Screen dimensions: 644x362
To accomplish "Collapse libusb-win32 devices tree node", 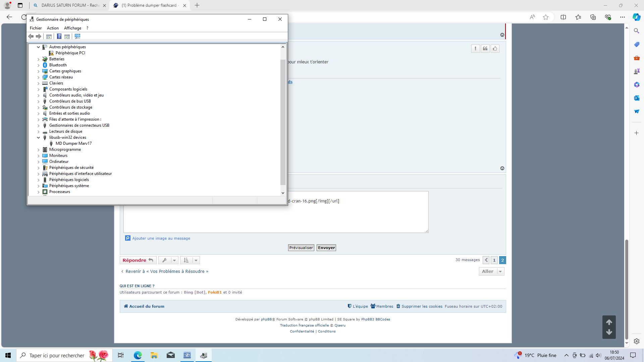I will (39, 137).
